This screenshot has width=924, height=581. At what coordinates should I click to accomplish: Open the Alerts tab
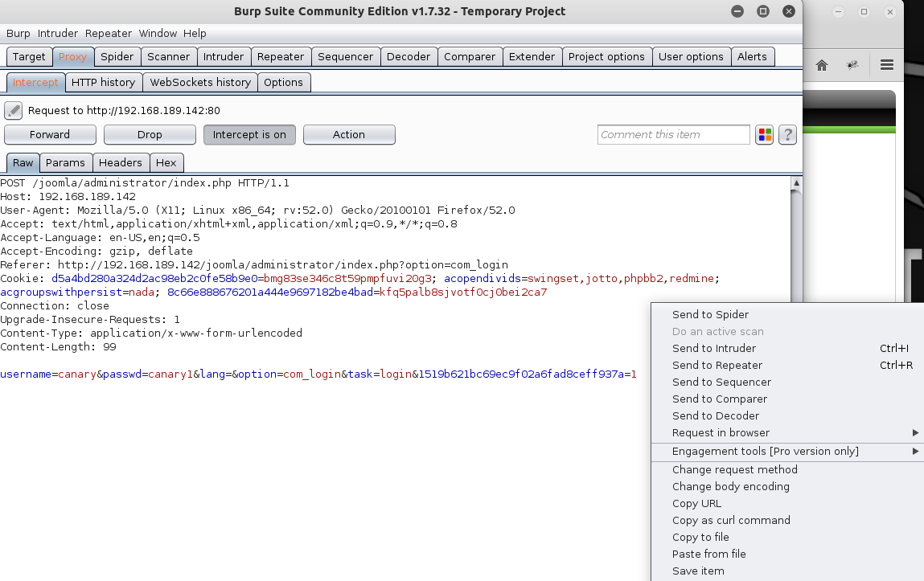753,56
